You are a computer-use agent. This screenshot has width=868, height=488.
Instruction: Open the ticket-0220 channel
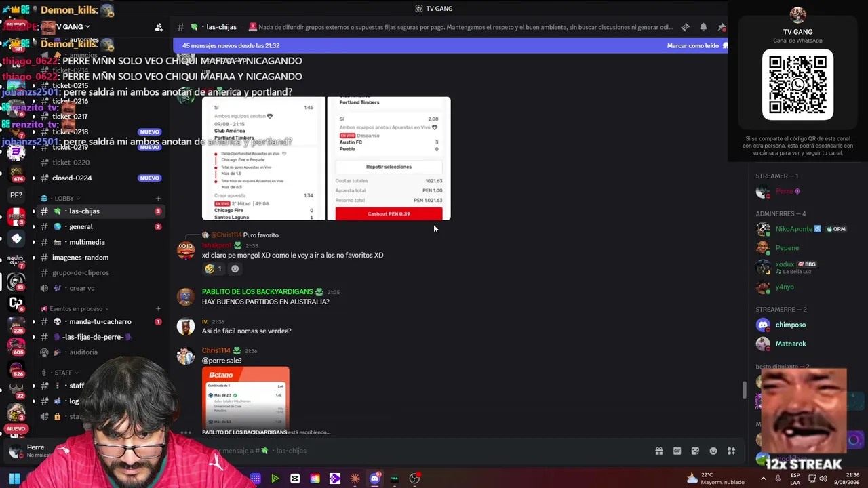pos(101,163)
